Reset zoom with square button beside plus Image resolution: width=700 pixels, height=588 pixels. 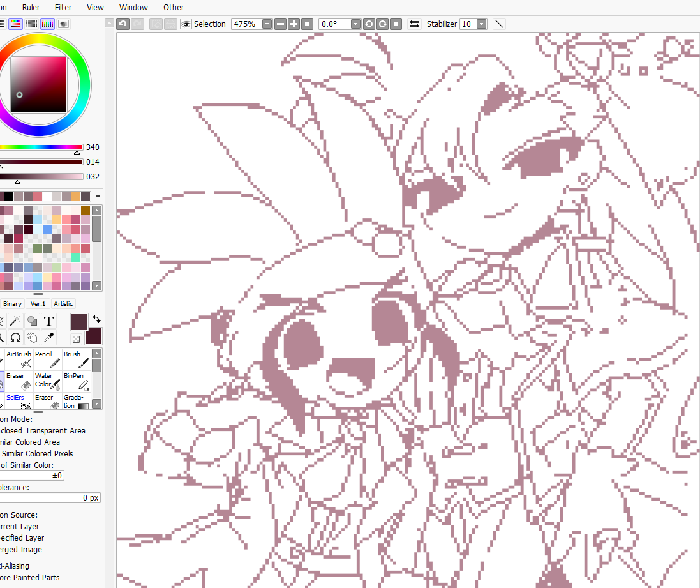(307, 24)
